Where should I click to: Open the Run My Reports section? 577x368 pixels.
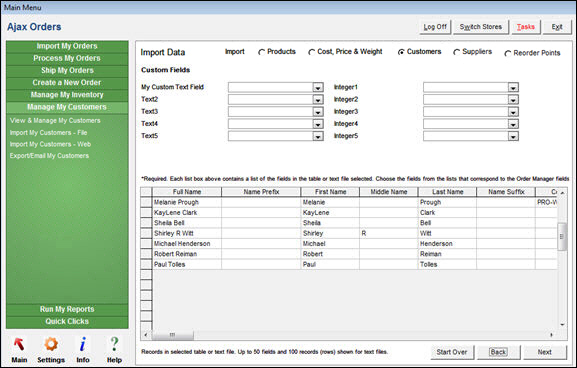click(x=67, y=309)
